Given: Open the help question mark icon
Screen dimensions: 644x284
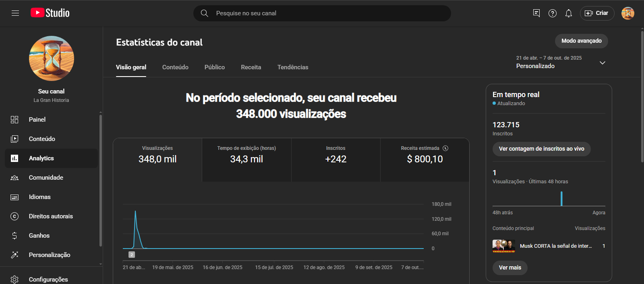Looking at the screenshot, I should (x=553, y=13).
